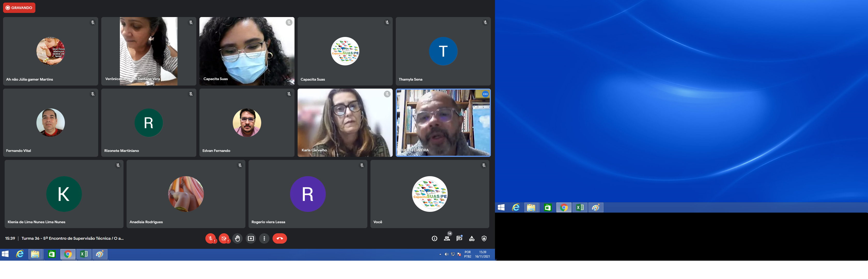Click the POR PTB2 language indicator
The image size is (868, 279).
[x=468, y=254]
